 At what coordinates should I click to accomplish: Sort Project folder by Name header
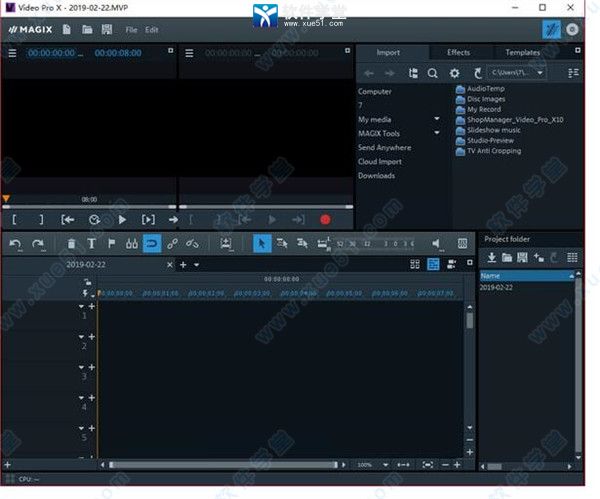point(527,276)
